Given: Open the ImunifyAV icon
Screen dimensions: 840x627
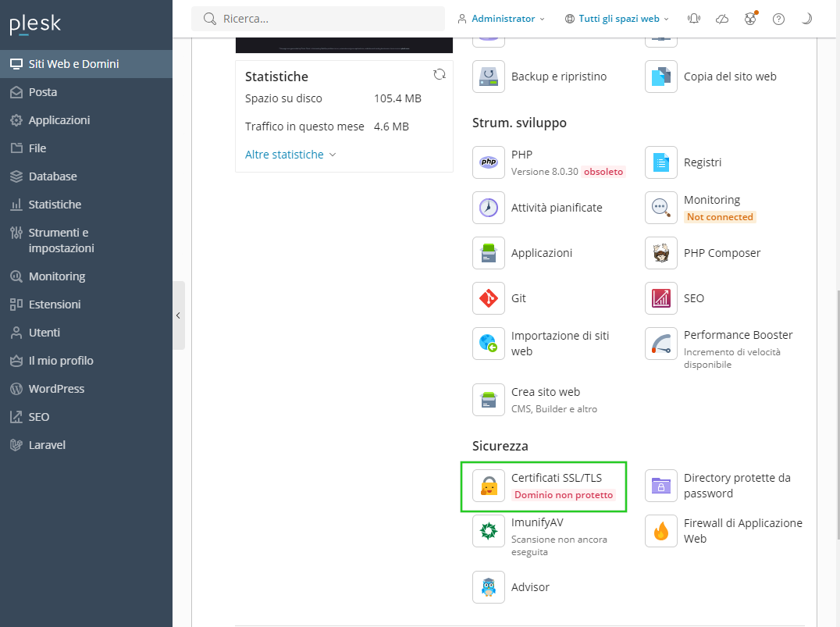Looking at the screenshot, I should click(x=489, y=530).
